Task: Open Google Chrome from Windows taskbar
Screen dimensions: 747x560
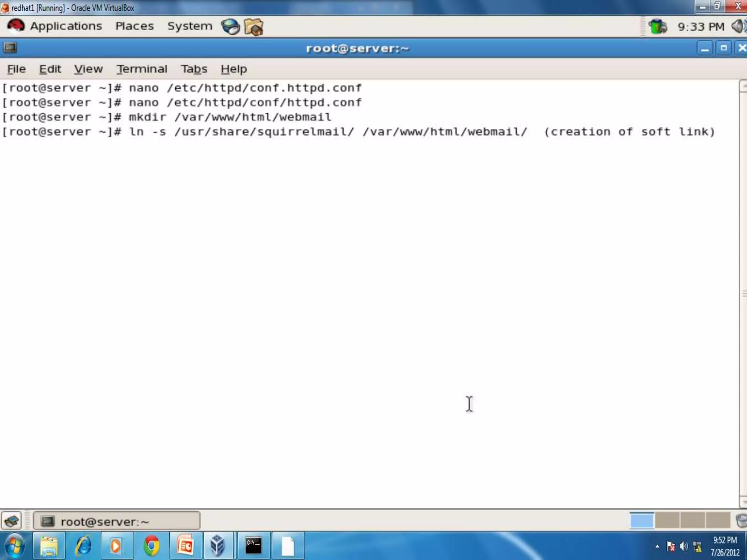Action: pyautogui.click(x=151, y=546)
